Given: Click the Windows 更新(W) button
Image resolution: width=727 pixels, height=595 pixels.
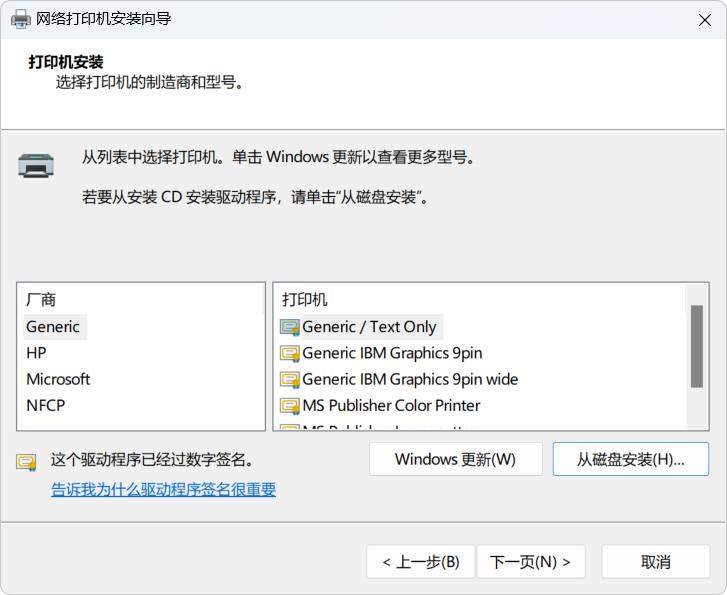Looking at the screenshot, I should pyautogui.click(x=455, y=460).
